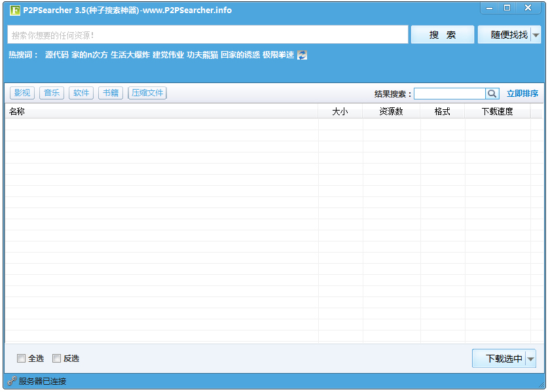Viewport: 548px width, 392px height.
Task: Click the magnifier icon in result search
Action: coord(492,94)
